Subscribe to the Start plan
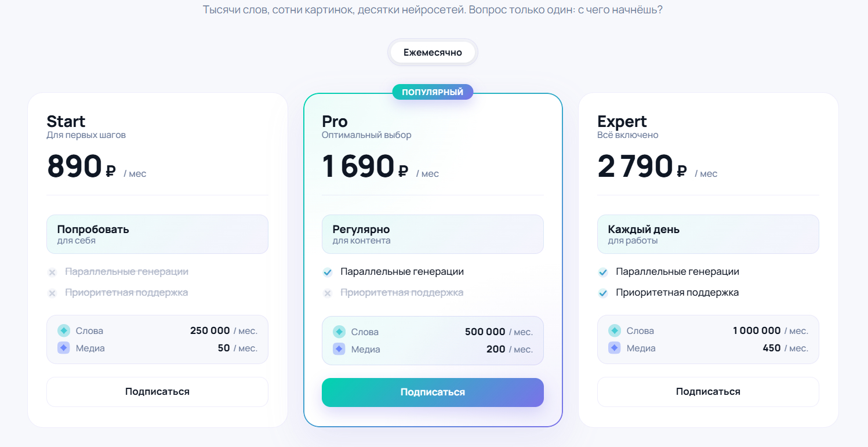 point(157,392)
